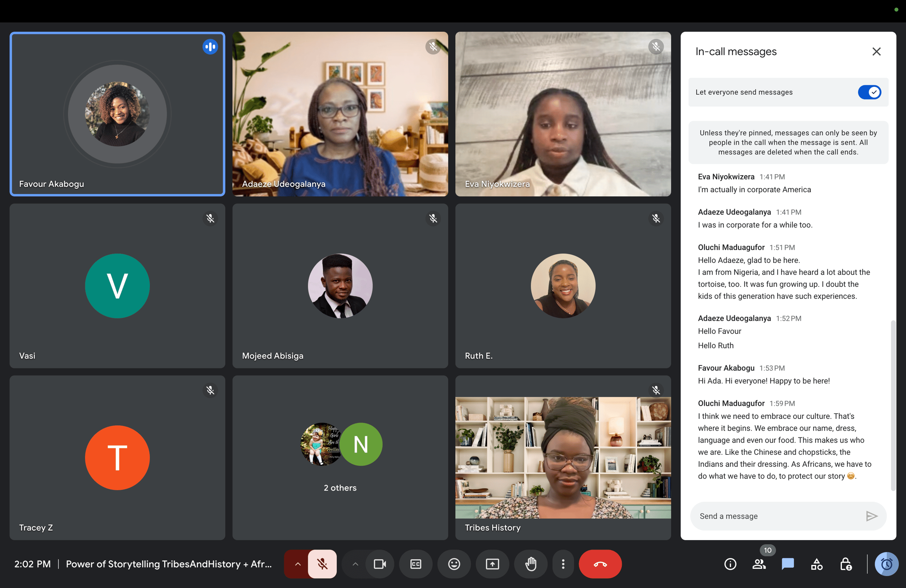Select Eva Niyokwizera's video tile

coord(563,114)
